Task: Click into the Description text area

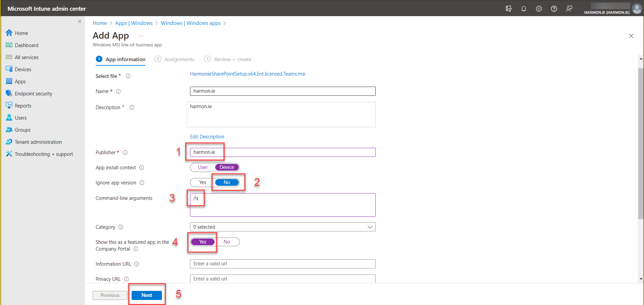Action: [x=281, y=115]
